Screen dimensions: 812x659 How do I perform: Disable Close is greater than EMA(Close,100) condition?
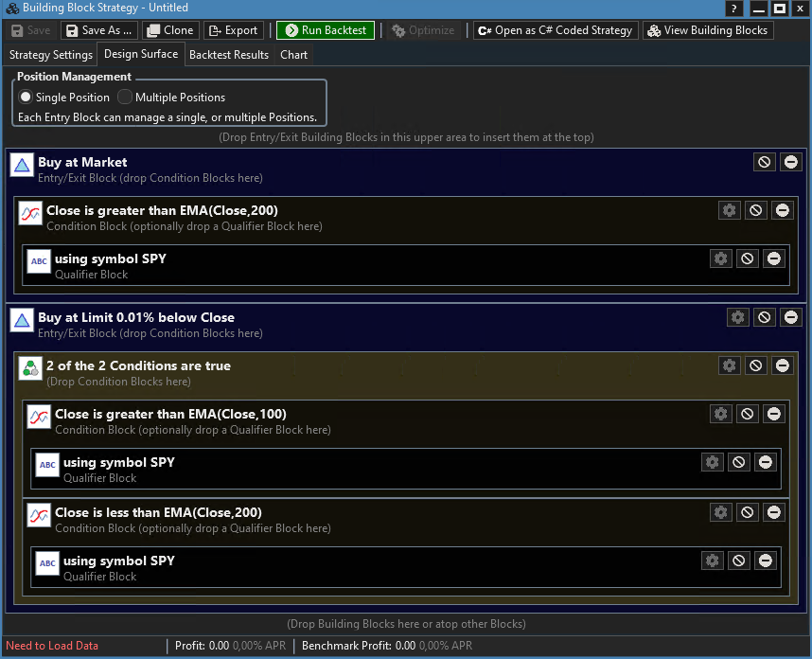click(748, 414)
